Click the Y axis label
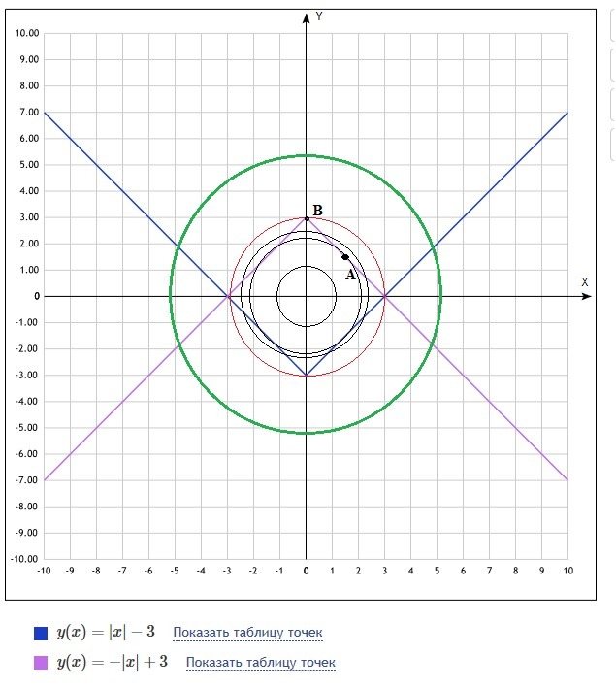 tap(319, 16)
